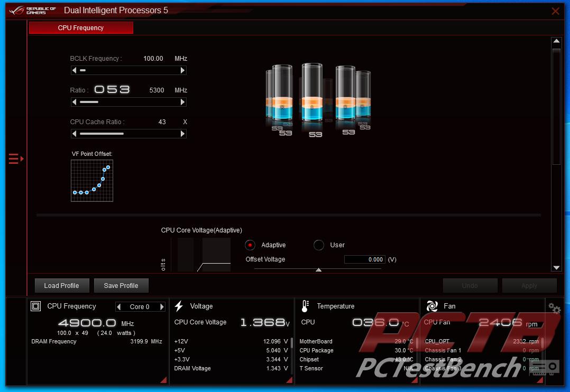Click the Offset Voltage input field

(365, 259)
